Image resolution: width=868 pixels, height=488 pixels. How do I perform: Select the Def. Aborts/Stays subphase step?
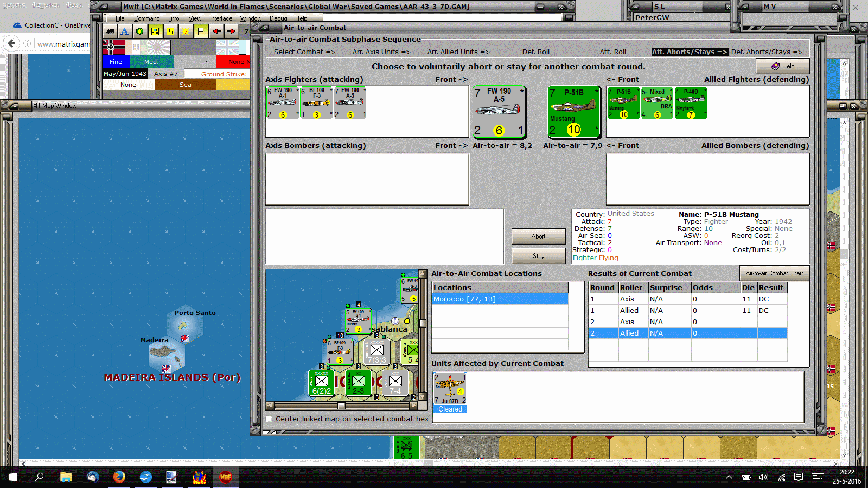coord(766,52)
